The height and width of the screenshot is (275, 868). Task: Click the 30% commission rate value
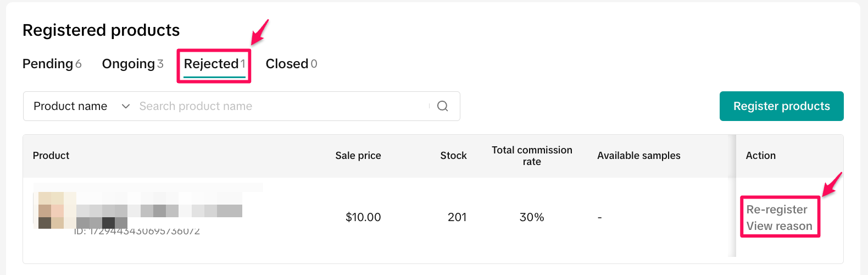pyautogui.click(x=532, y=217)
